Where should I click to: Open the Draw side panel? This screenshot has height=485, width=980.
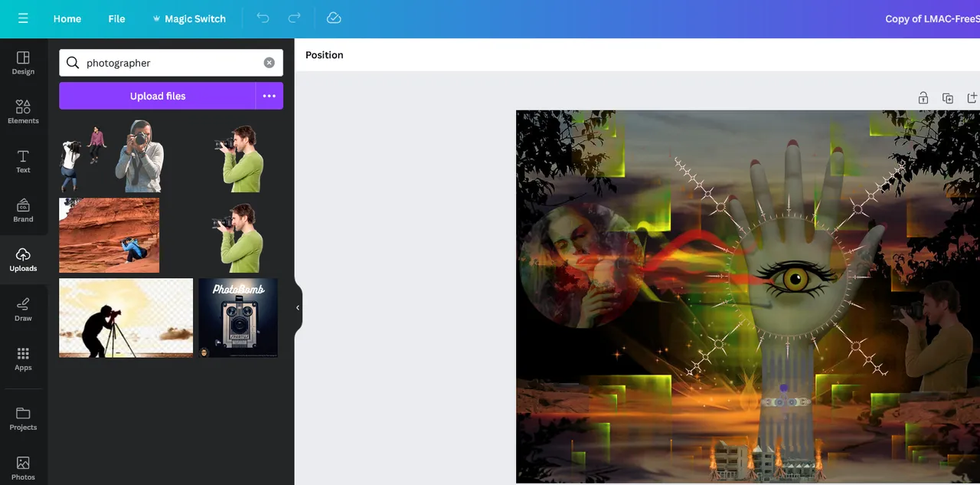pos(23,309)
